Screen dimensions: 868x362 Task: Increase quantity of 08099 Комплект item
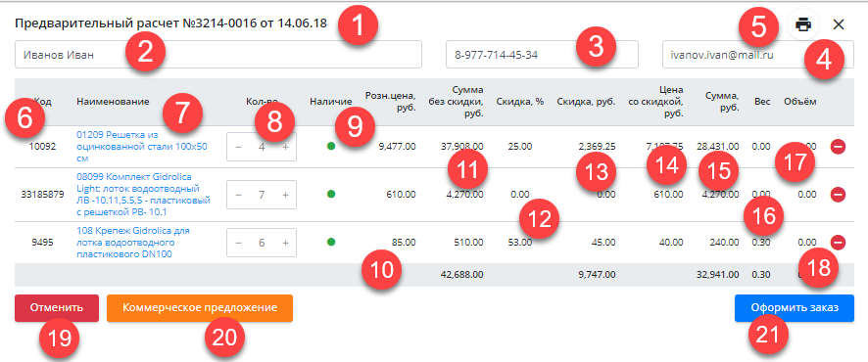click(x=286, y=195)
